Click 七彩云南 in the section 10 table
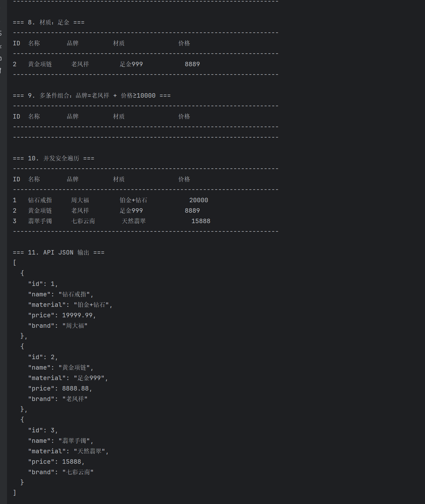The width and height of the screenshot is (425, 504). click(x=83, y=221)
